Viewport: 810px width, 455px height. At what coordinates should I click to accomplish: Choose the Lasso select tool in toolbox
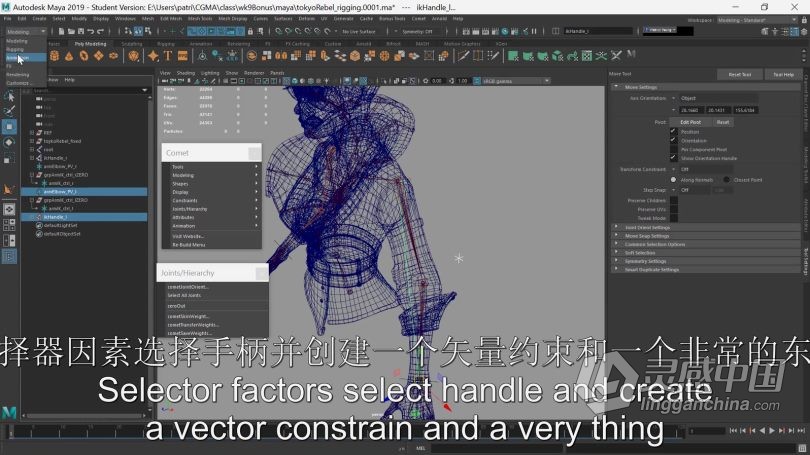(x=9, y=111)
